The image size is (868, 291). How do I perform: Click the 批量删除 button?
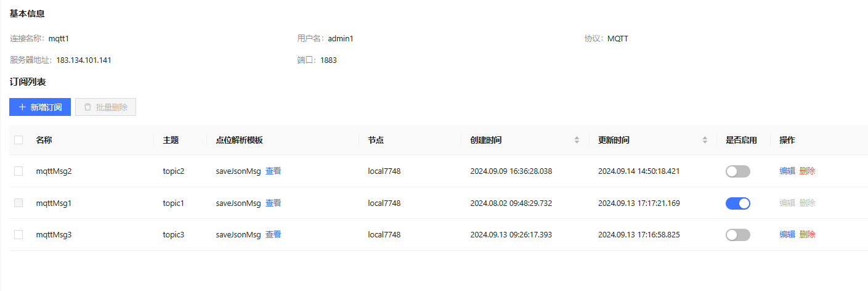tap(105, 107)
